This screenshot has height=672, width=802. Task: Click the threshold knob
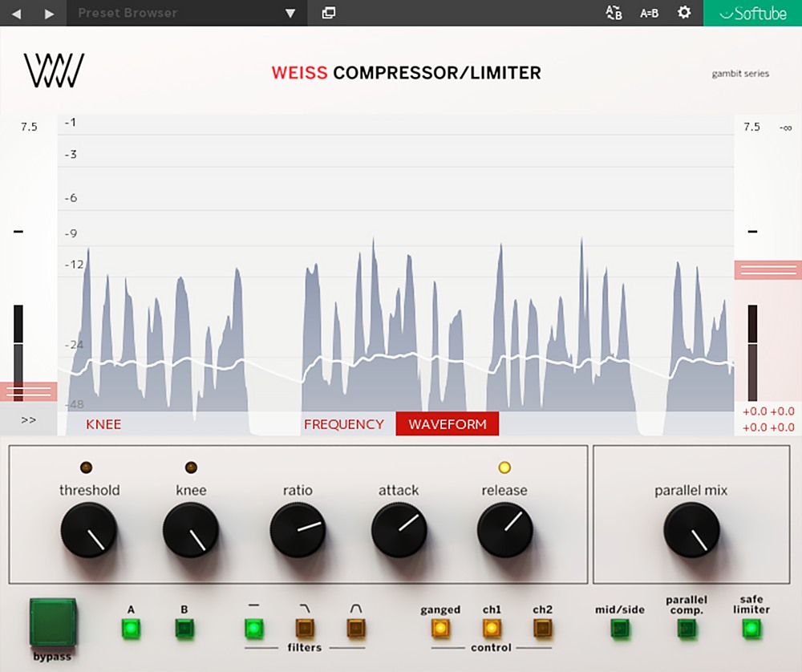click(89, 530)
